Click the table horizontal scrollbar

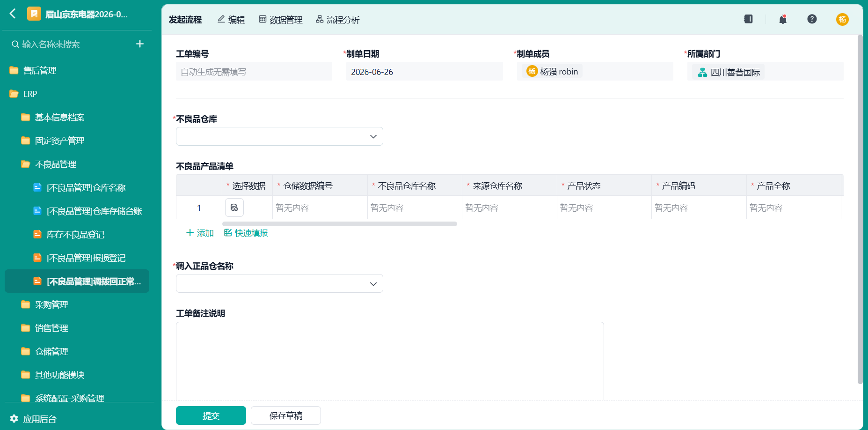click(x=340, y=224)
